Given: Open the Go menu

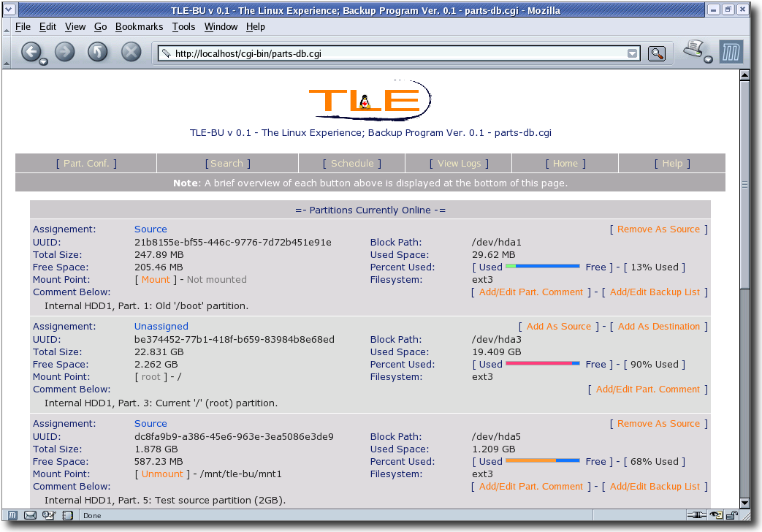Looking at the screenshot, I should point(101,27).
